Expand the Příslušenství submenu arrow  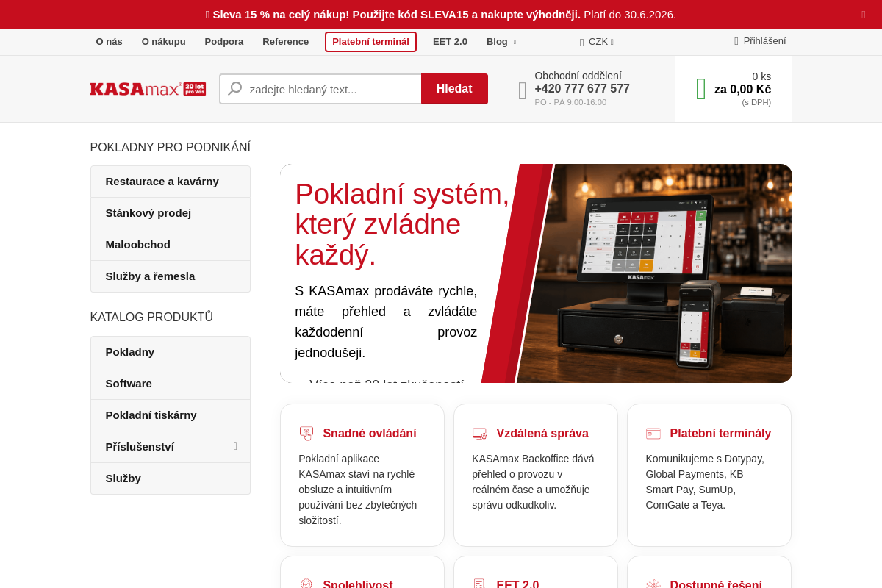click(235, 446)
